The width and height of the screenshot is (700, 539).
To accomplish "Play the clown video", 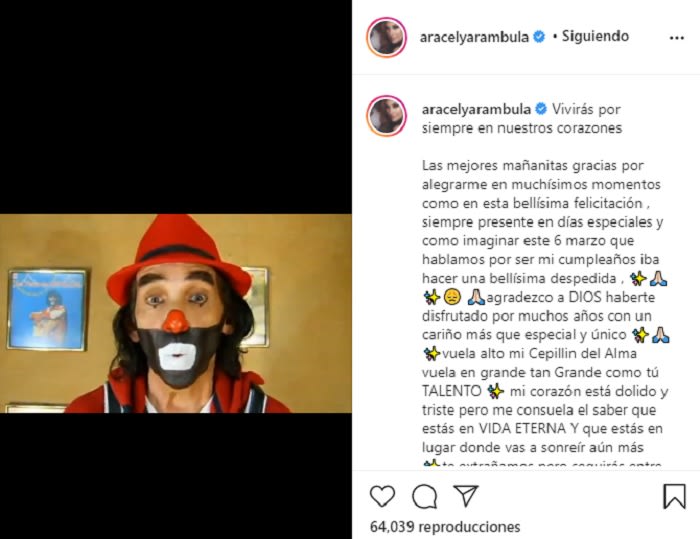I will coord(176,313).
